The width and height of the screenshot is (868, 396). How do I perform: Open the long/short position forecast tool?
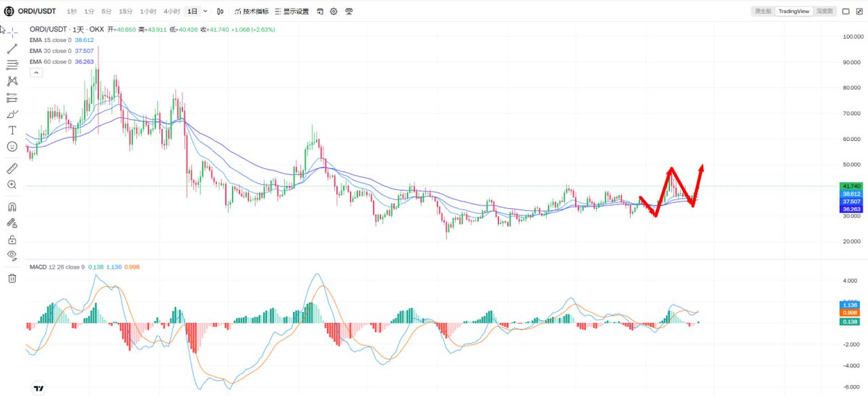pos(12,98)
